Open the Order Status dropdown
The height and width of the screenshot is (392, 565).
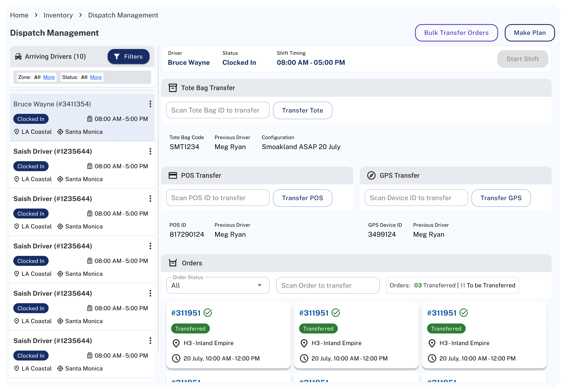[218, 285]
